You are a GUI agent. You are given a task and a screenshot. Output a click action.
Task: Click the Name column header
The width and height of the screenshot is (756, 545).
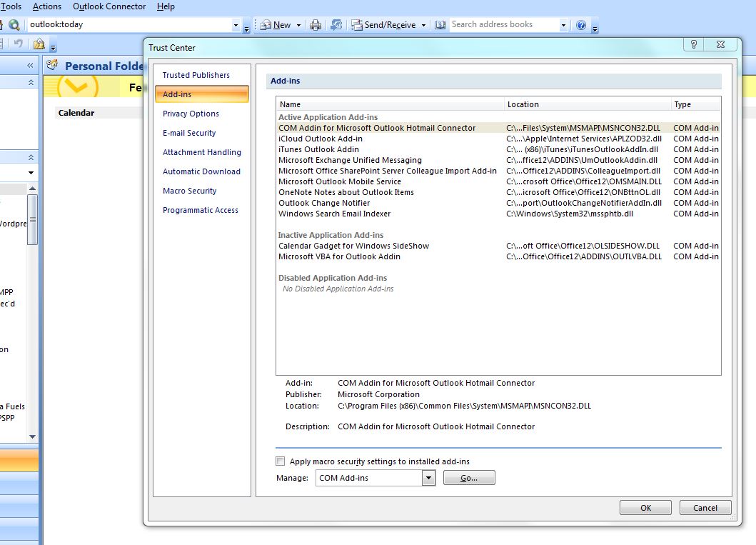coord(390,104)
